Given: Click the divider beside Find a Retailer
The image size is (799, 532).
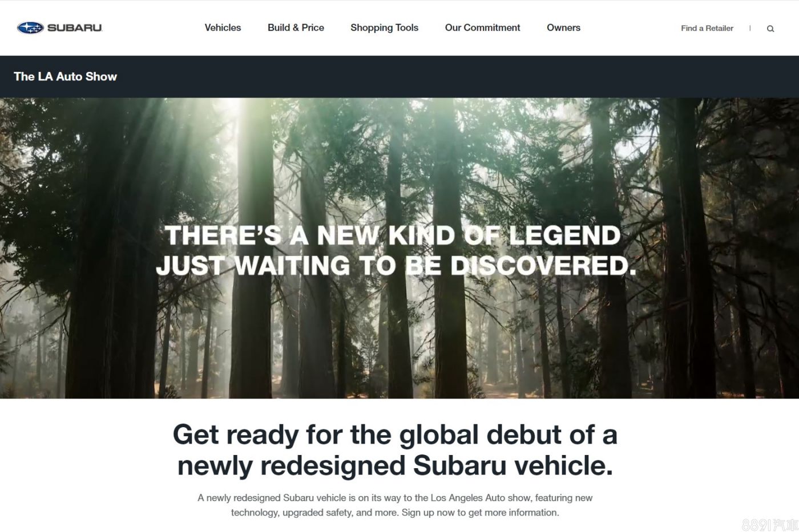Looking at the screenshot, I should point(750,28).
